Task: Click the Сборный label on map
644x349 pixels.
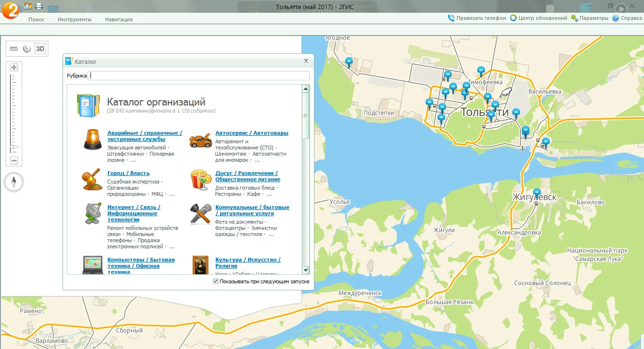Action: point(129,331)
